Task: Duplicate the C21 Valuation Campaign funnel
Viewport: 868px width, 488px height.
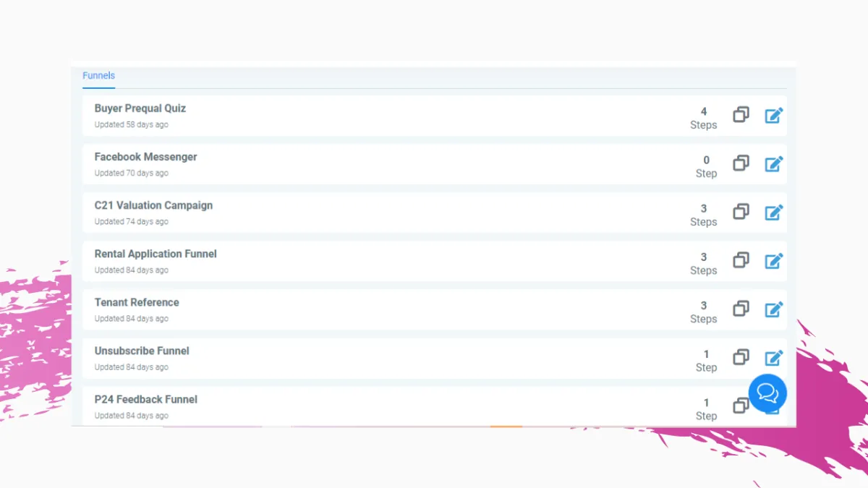Action: click(x=741, y=212)
